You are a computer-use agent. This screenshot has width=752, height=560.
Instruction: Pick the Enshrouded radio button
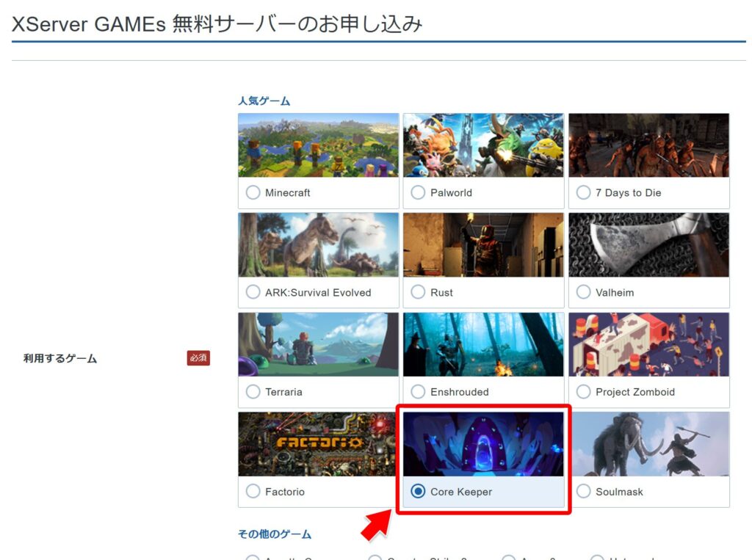point(418,392)
